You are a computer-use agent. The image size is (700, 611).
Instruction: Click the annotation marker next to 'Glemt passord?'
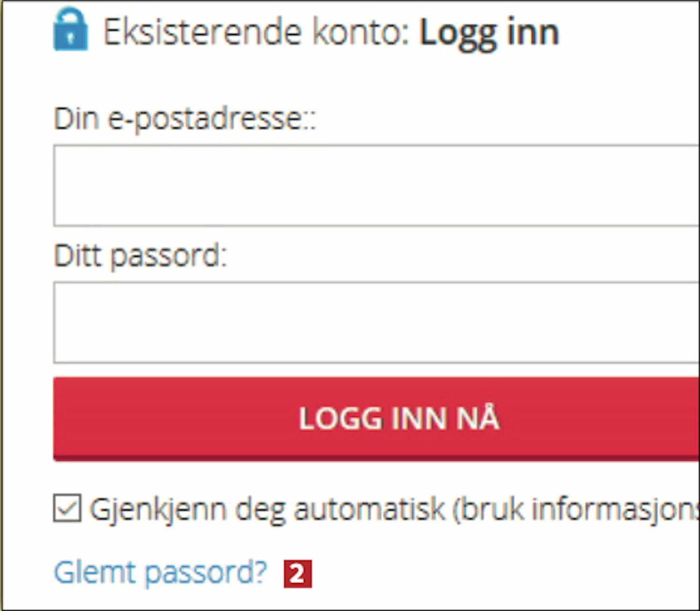click(298, 574)
